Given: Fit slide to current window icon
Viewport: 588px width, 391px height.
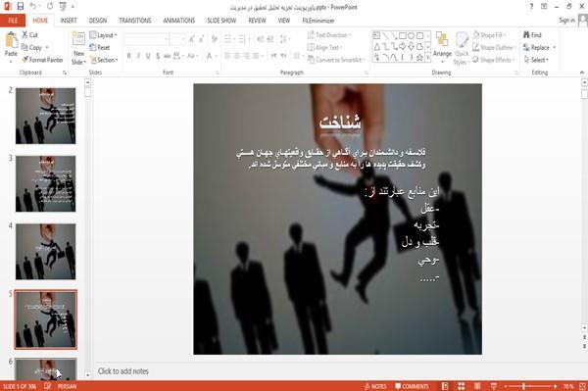Looking at the screenshot, I should click(583, 386).
